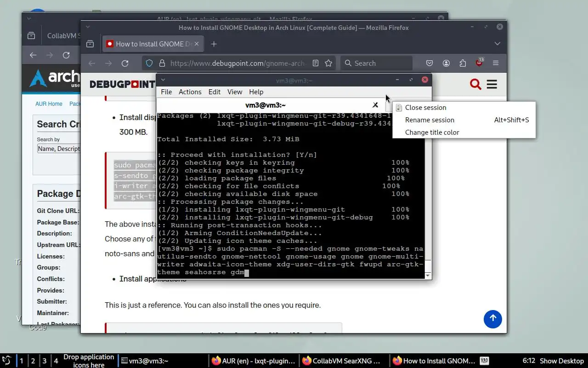
Task: Open the terminal Help menu
Action: pos(256,92)
